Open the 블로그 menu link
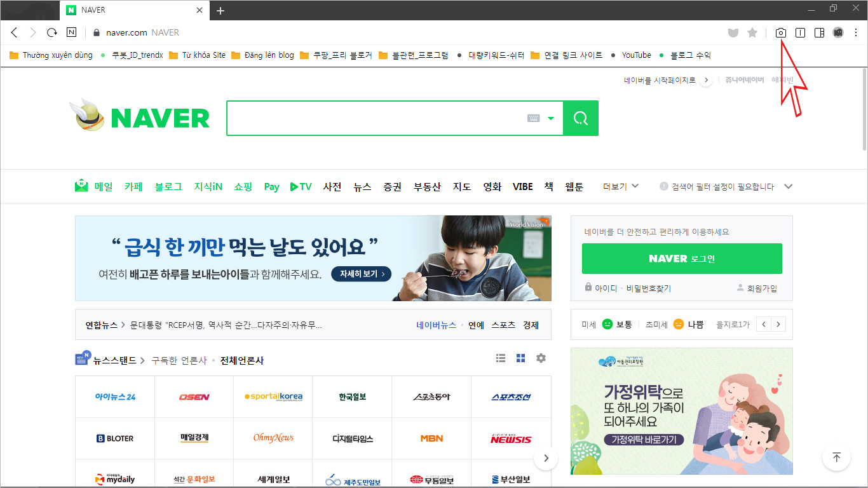Screen dimensions: 868x488 pyautogui.click(x=168, y=187)
